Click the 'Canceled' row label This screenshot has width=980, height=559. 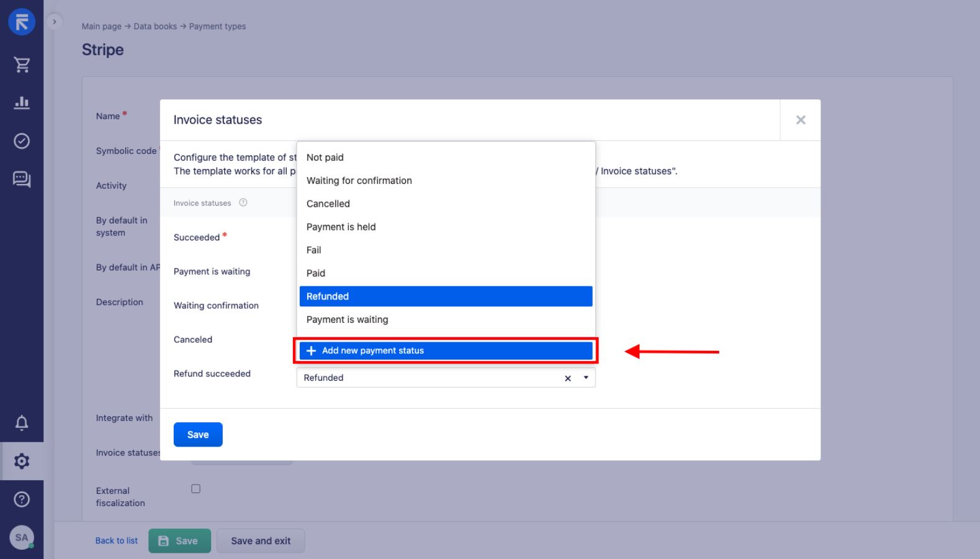pos(193,340)
